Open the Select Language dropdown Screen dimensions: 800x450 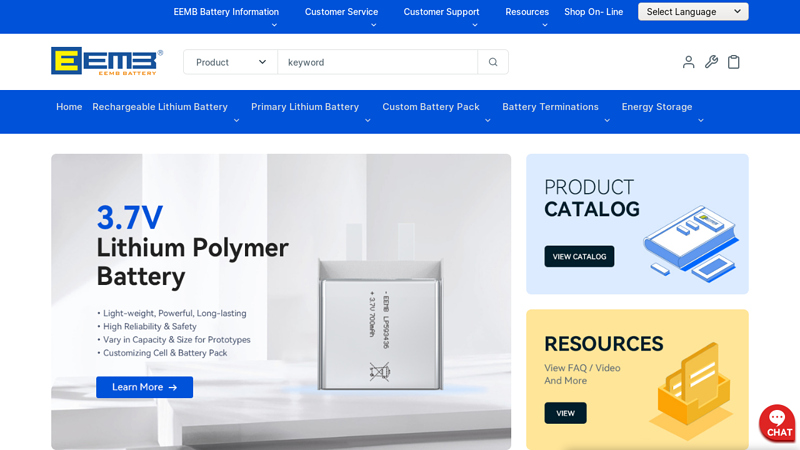(693, 12)
